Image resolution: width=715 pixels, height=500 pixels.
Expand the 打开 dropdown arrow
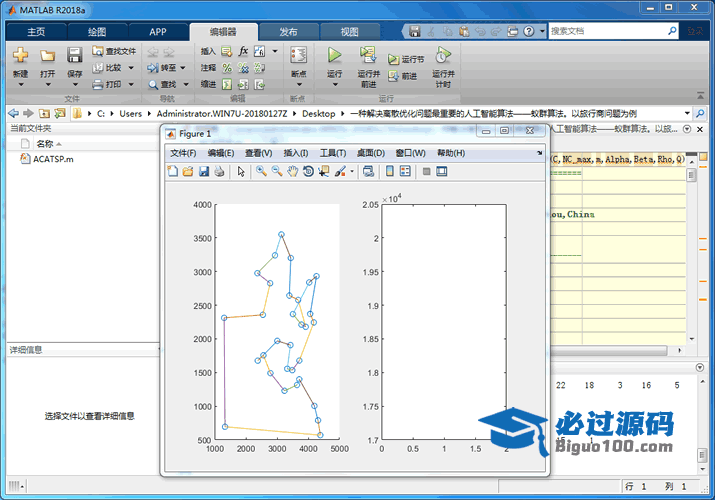coord(47,85)
